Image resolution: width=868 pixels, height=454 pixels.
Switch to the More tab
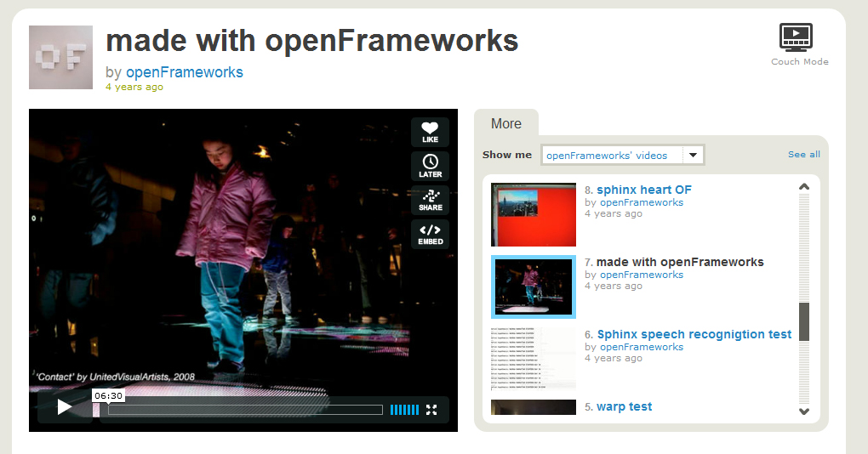click(x=506, y=124)
